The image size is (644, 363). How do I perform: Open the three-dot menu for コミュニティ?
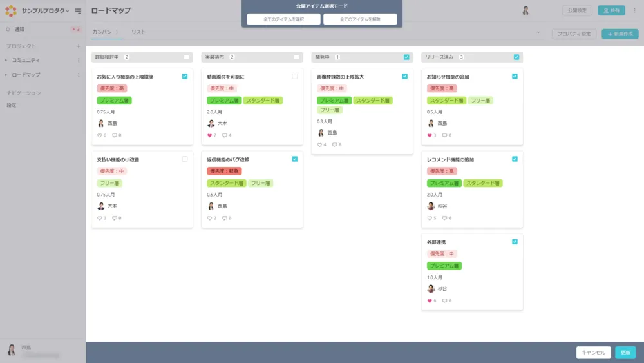click(79, 60)
